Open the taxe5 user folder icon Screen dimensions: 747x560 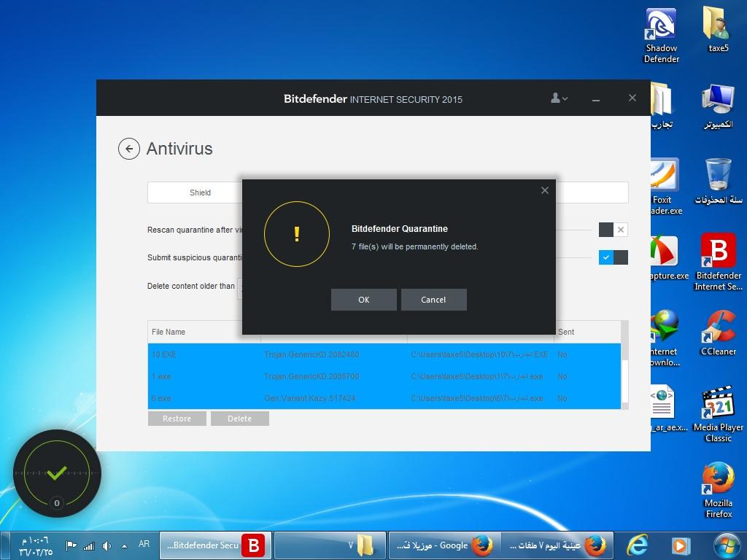click(718, 29)
